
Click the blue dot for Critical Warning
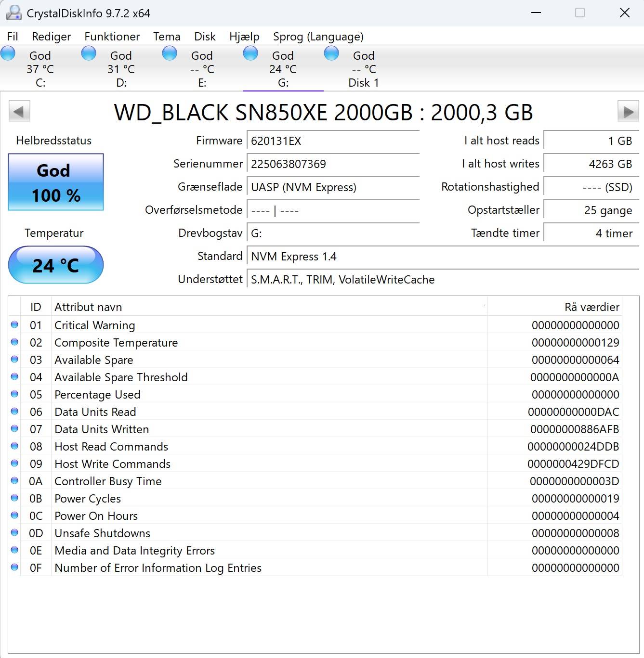pyautogui.click(x=14, y=325)
